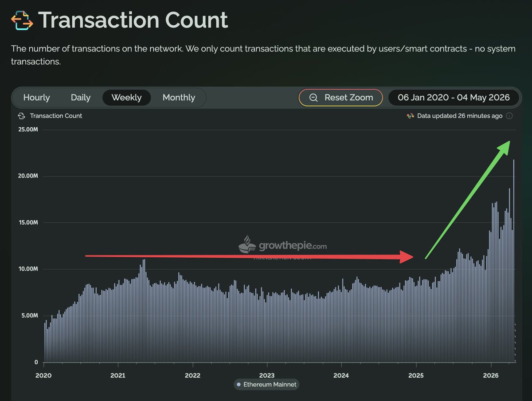The height and width of the screenshot is (401, 532).
Task: Click the magnifier minus icon in Reset Zoom
Action: (313, 98)
